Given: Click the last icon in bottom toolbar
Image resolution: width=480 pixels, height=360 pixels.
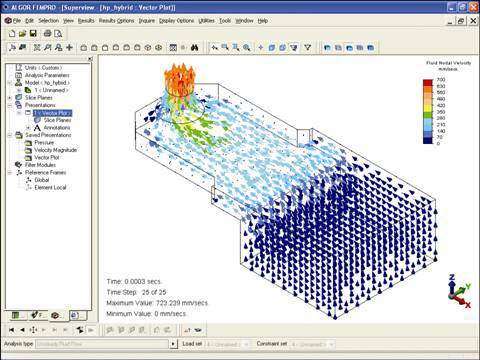Looking at the screenshot, I should point(199,330).
